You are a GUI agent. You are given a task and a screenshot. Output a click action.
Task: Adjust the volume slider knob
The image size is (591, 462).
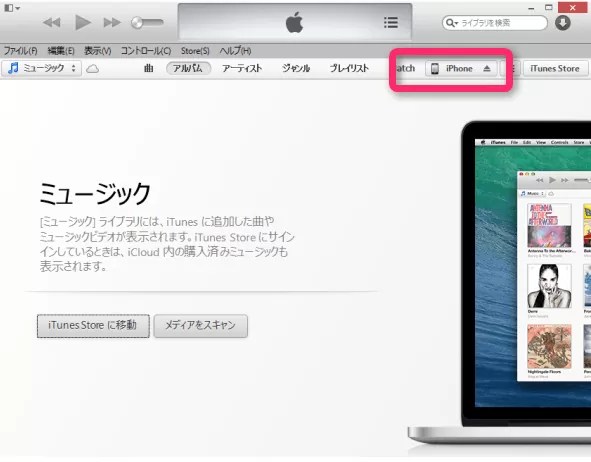137,23
